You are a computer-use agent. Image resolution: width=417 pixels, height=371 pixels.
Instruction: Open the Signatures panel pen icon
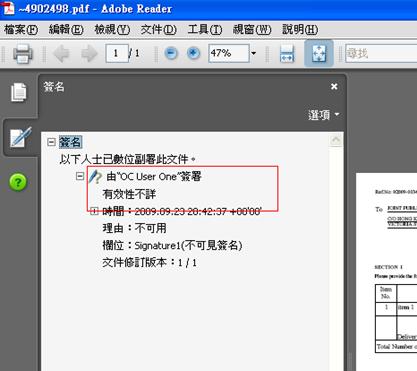pyautogui.click(x=20, y=137)
